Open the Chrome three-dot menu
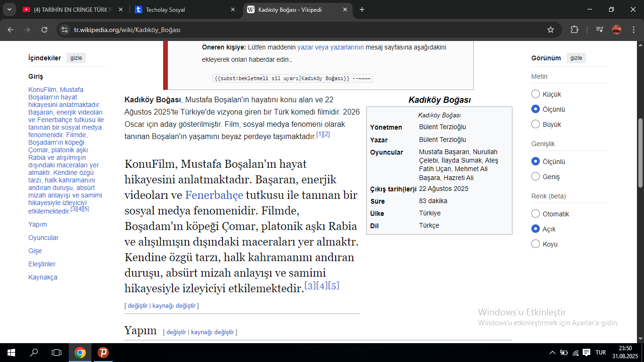The width and height of the screenshot is (644, 362). tap(633, 30)
